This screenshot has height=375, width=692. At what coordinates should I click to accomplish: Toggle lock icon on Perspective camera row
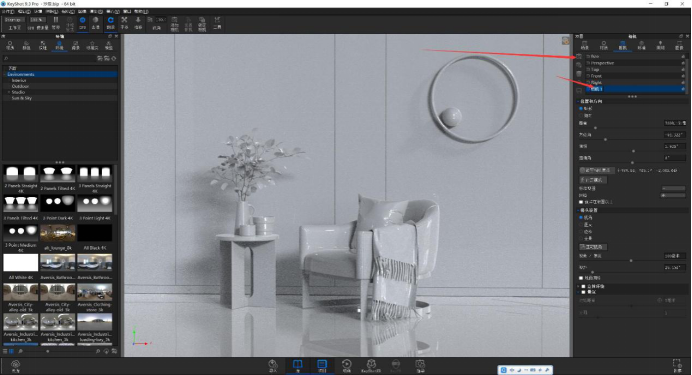point(683,63)
